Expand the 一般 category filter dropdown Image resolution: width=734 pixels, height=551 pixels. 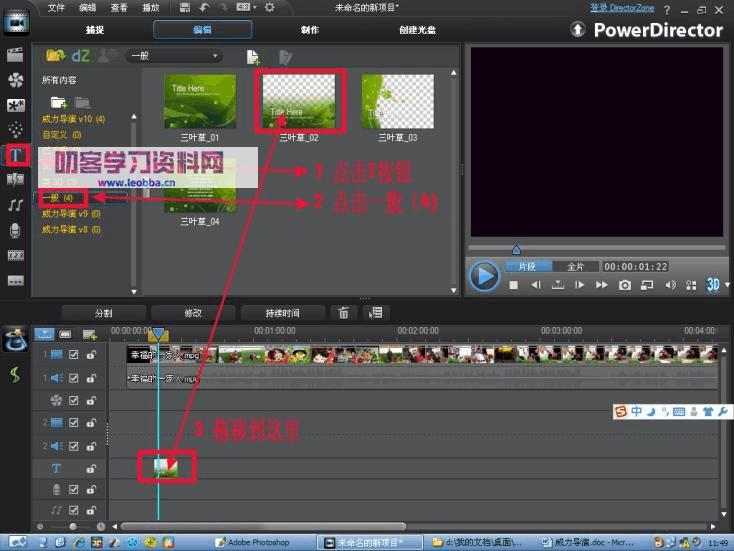point(215,56)
